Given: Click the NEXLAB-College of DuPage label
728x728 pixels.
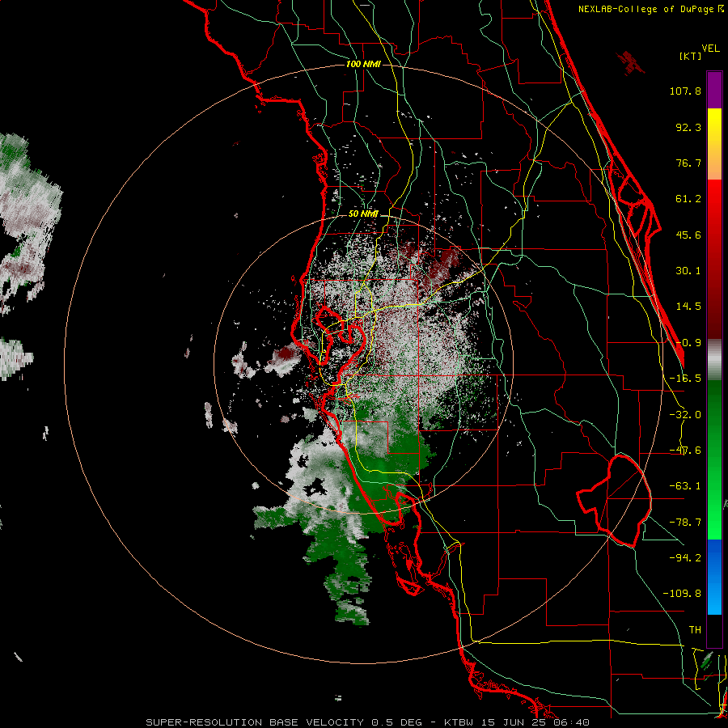Looking at the screenshot, I should (650, 9).
